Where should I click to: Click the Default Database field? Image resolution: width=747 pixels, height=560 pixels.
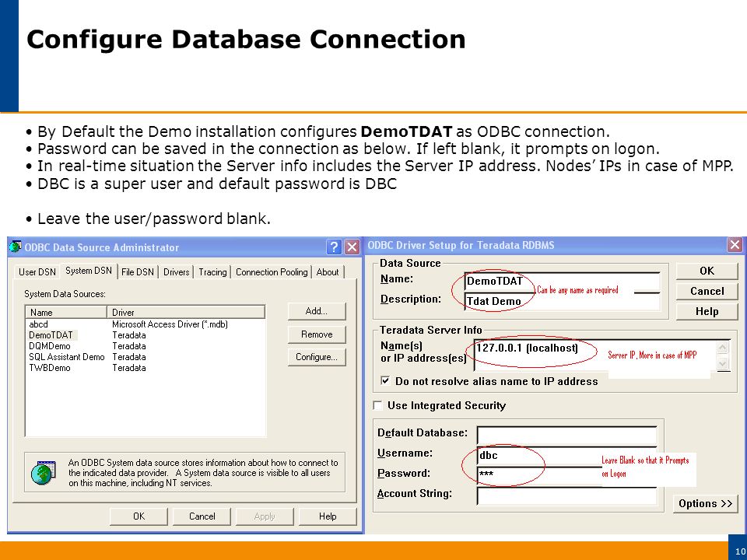(x=567, y=435)
